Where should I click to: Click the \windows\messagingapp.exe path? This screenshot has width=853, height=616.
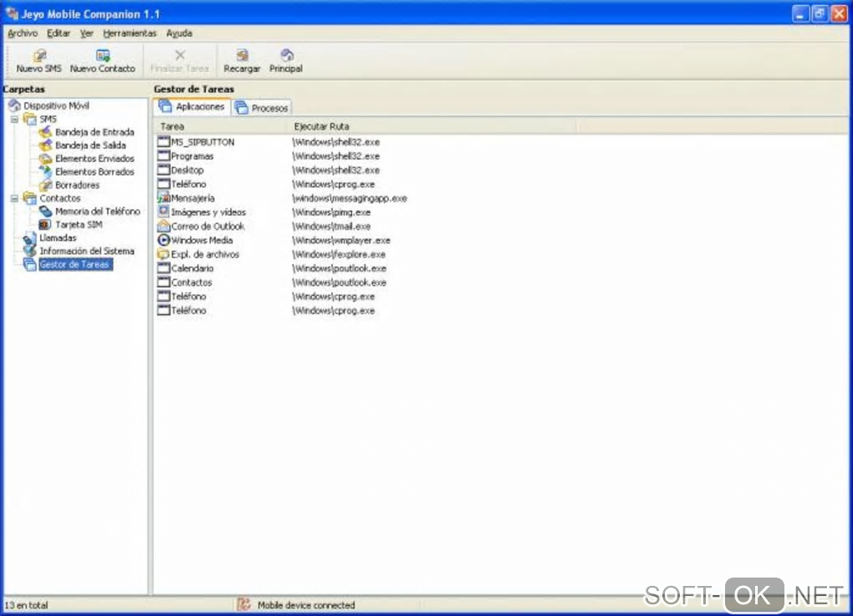click(350, 198)
